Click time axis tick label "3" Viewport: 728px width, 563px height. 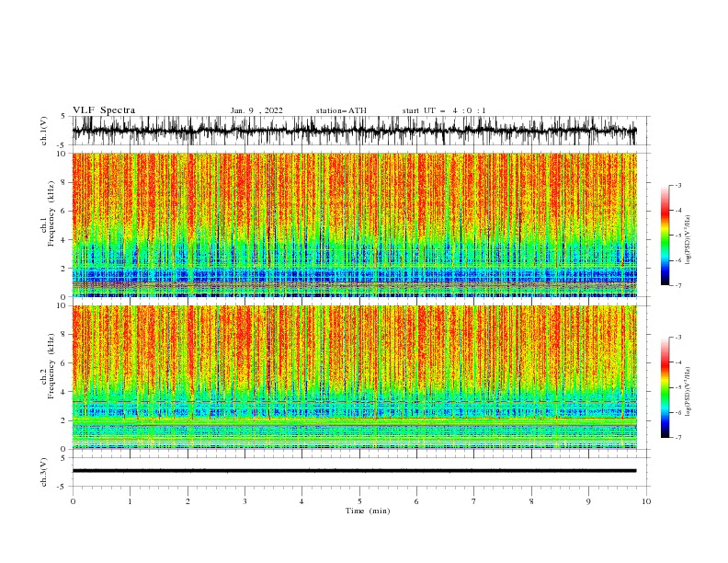pos(245,501)
